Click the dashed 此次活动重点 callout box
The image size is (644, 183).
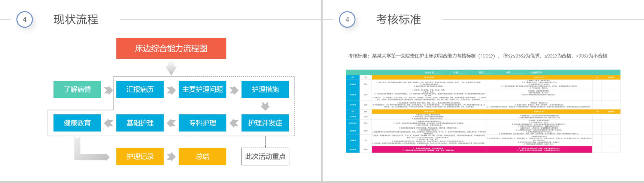tap(265, 156)
